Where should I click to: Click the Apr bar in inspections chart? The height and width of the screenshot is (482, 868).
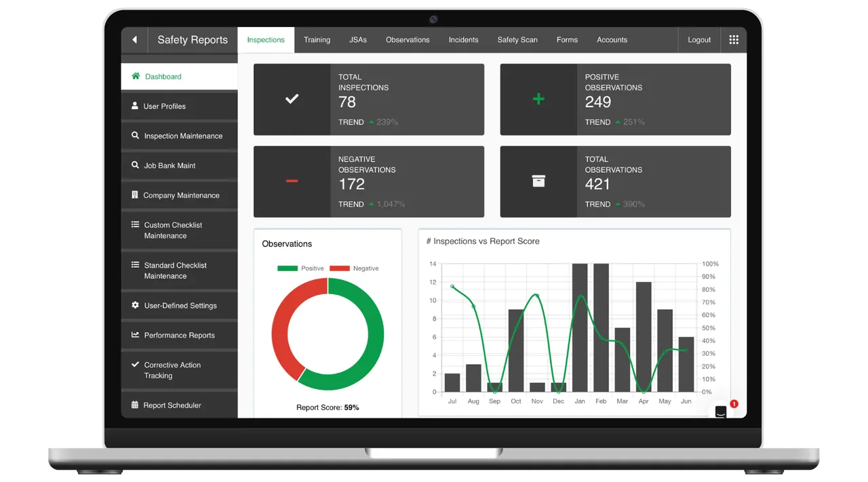(x=644, y=337)
